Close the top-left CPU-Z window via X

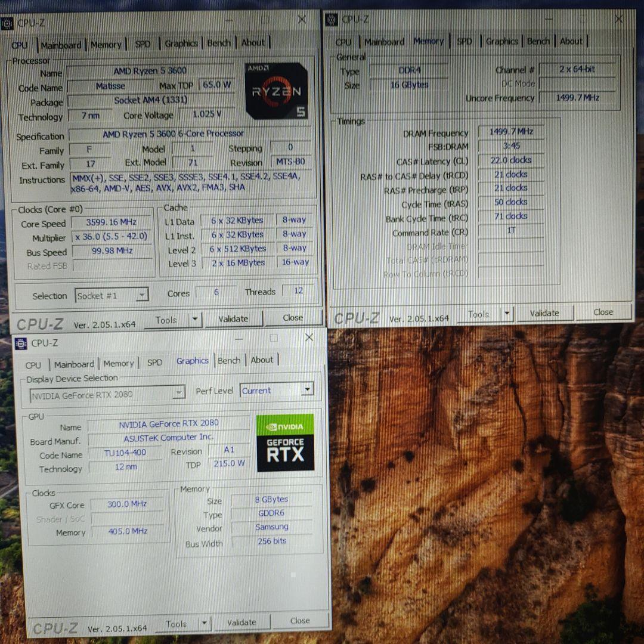302,20
